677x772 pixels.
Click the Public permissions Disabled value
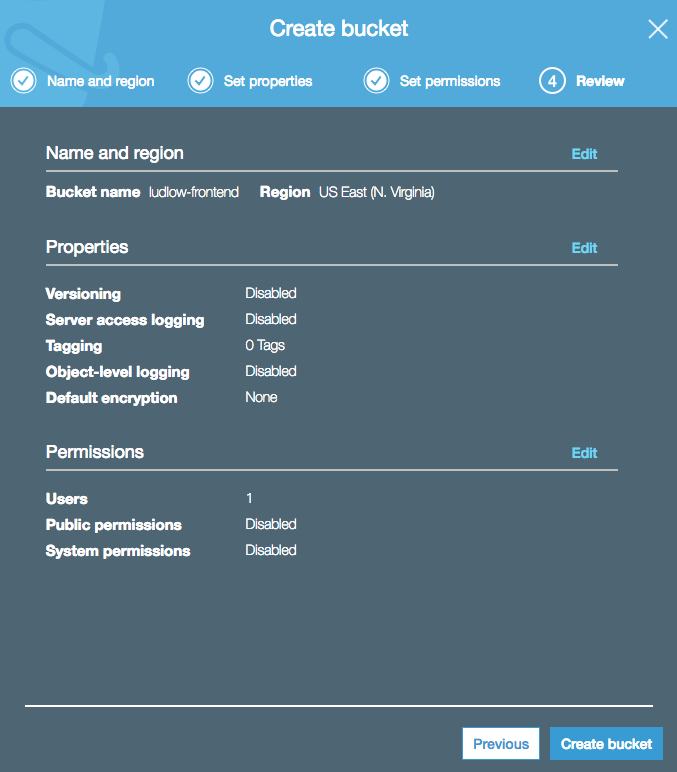271,524
